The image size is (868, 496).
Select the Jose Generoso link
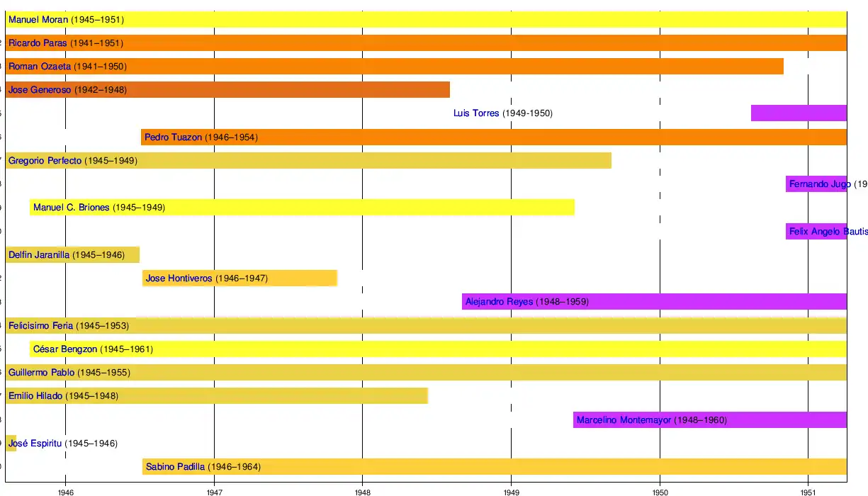[40, 90]
